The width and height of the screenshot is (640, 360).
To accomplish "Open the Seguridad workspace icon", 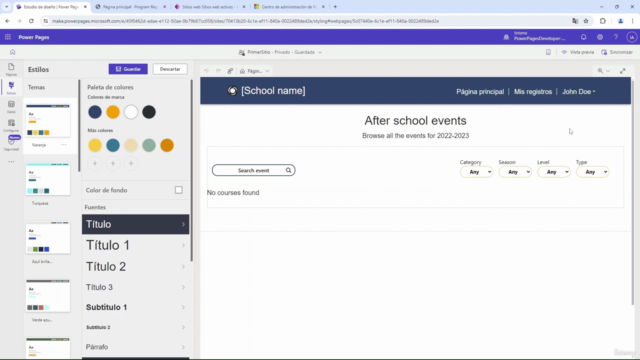I will [x=11, y=144].
